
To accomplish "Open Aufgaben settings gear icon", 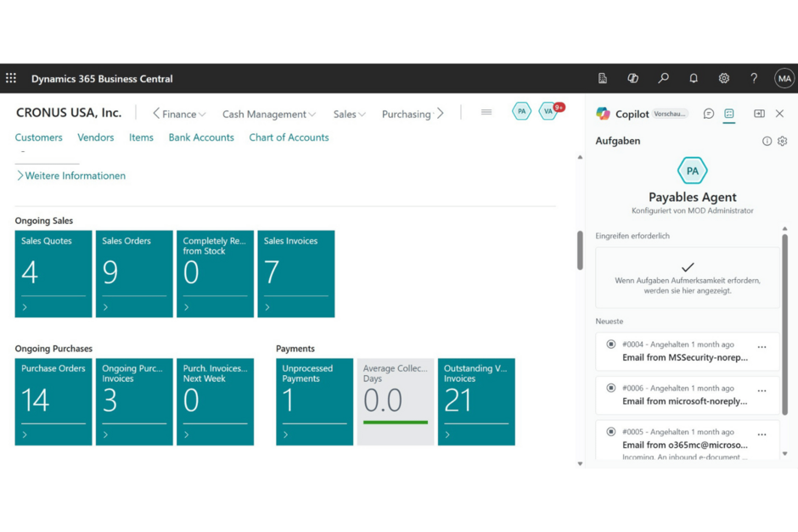I will pos(783,141).
